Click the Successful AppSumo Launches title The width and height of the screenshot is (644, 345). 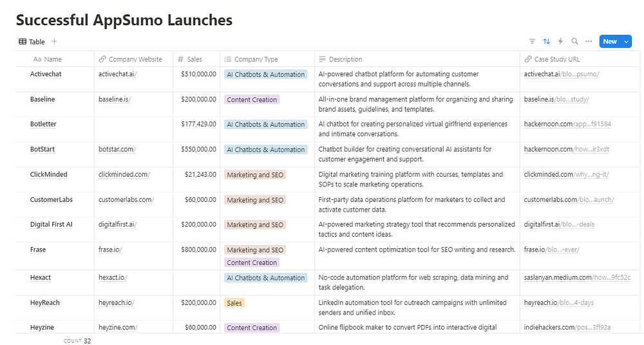(x=124, y=20)
